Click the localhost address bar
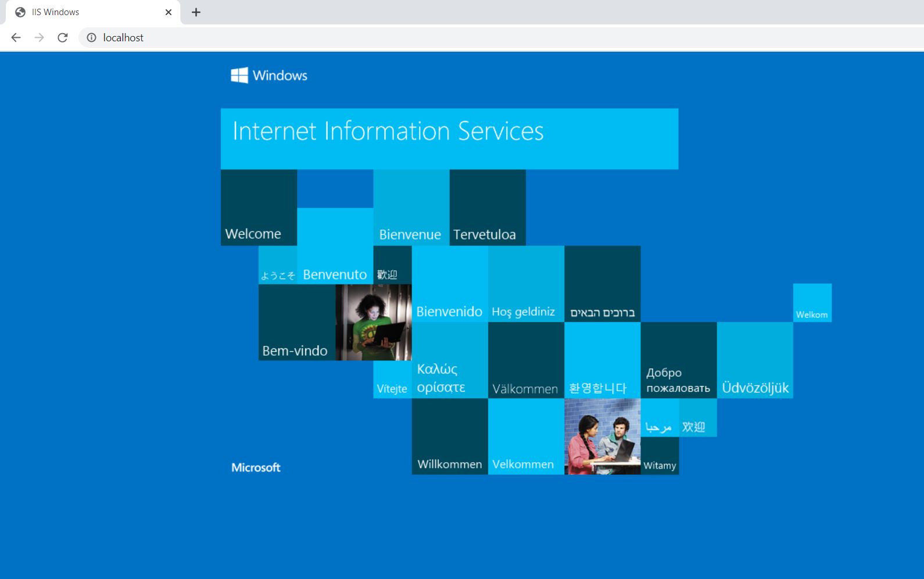 click(500, 38)
